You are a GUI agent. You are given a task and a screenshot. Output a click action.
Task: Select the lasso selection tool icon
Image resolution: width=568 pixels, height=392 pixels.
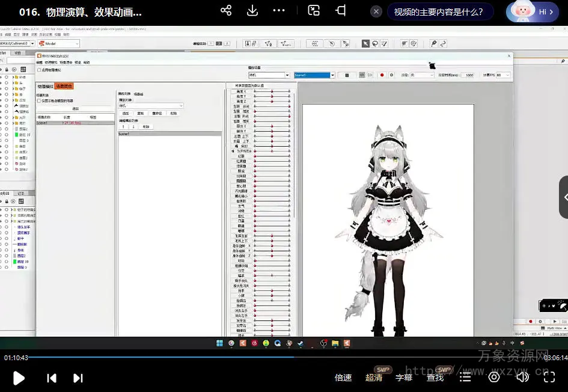[375, 43]
